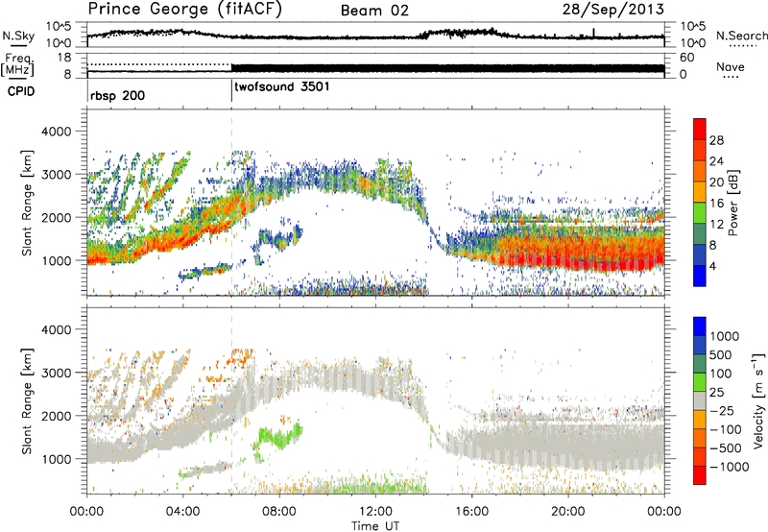Click the "08:00" time tick label

279,512
